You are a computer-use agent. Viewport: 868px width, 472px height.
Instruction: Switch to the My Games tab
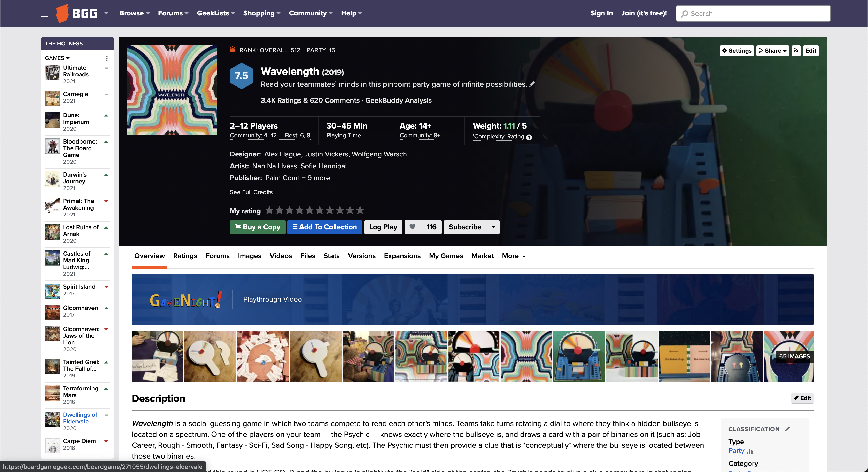tap(446, 256)
